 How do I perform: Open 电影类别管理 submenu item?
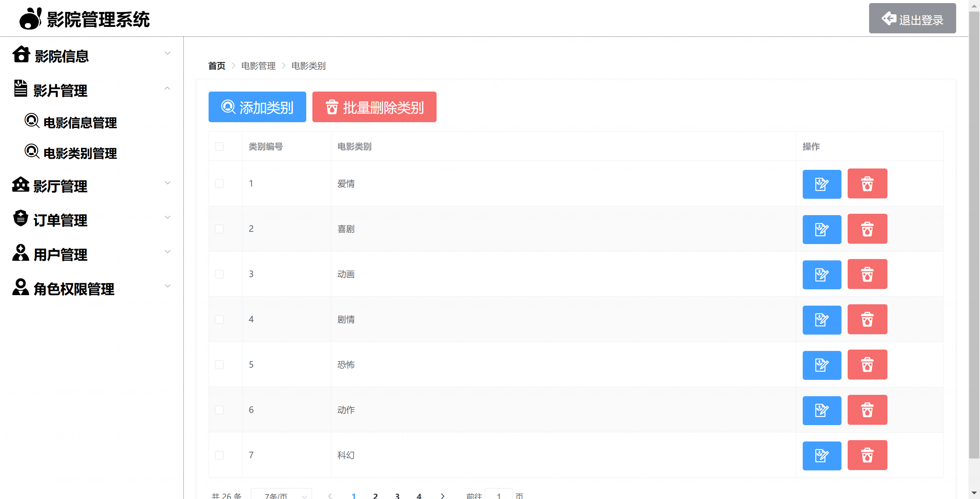tap(80, 153)
